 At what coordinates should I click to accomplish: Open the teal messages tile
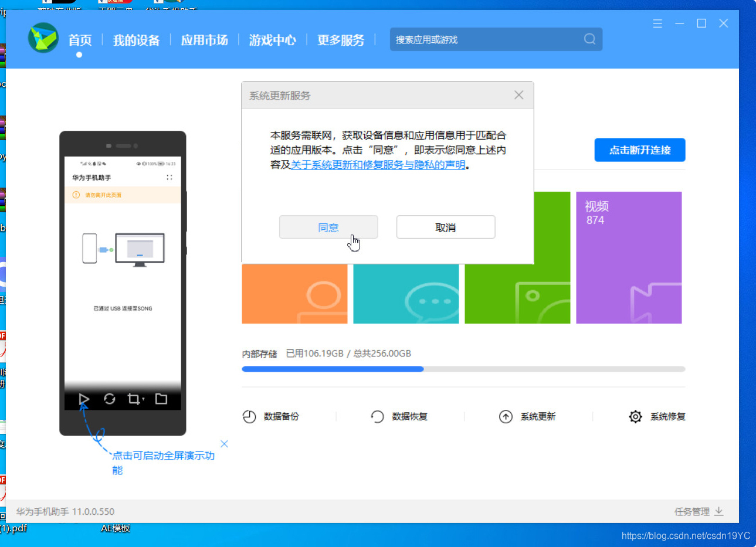[406, 294]
